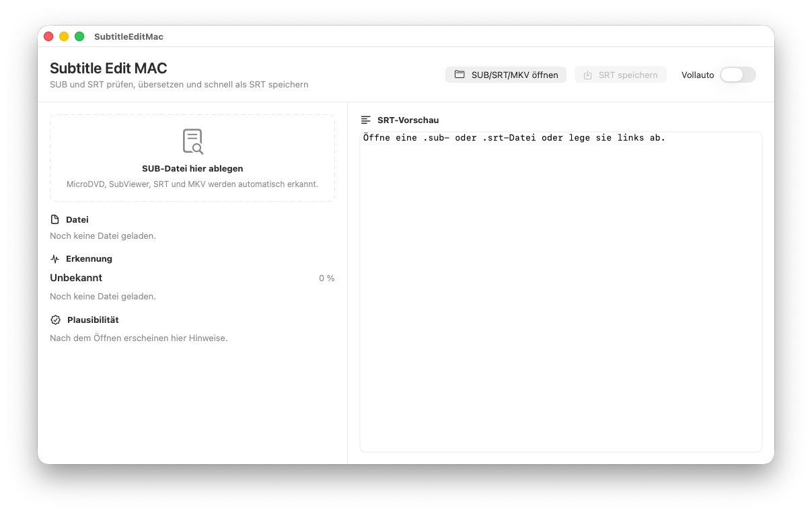
Task: Click the SRT speichern button
Action: pyautogui.click(x=620, y=75)
